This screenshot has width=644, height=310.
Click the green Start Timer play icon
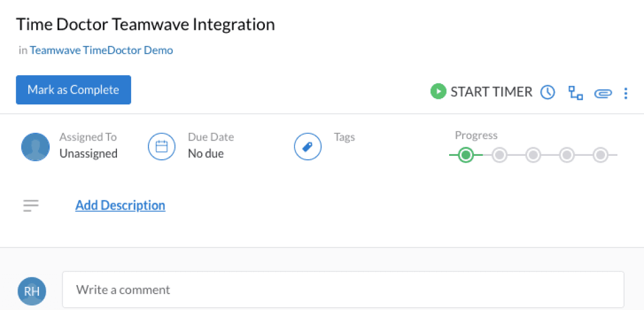(438, 91)
